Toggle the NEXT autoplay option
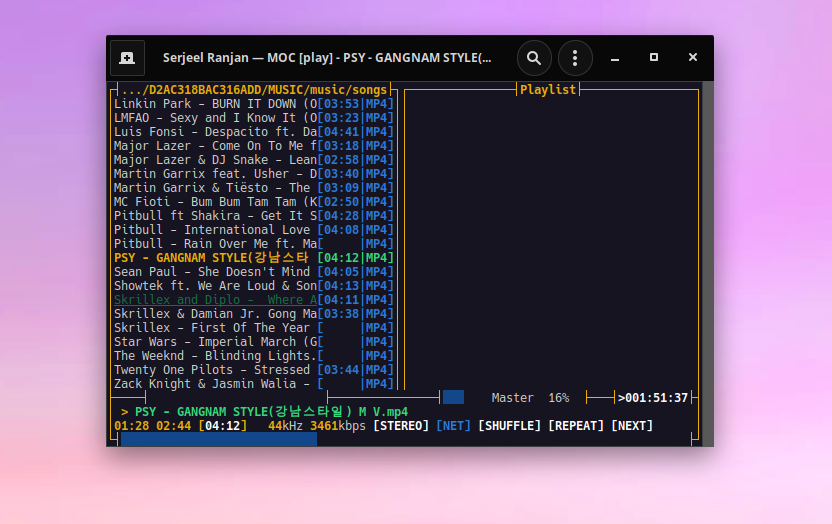 pyautogui.click(x=632, y=426)
